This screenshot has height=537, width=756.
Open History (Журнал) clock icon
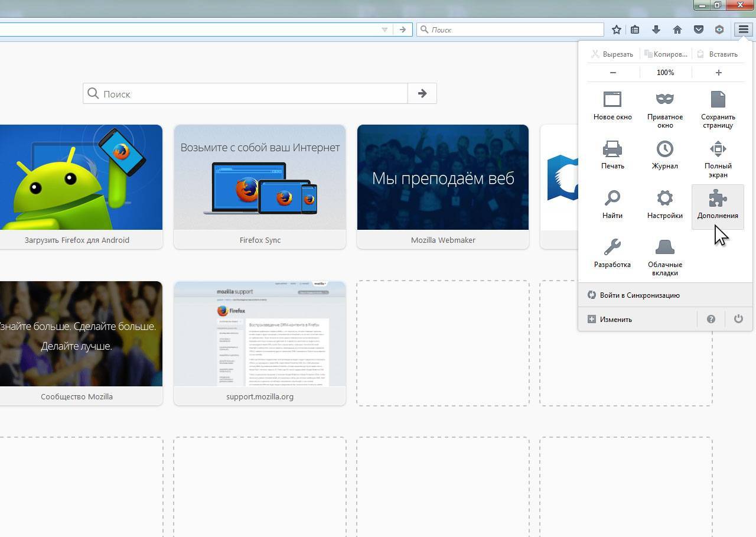click(x=665, y=149)
